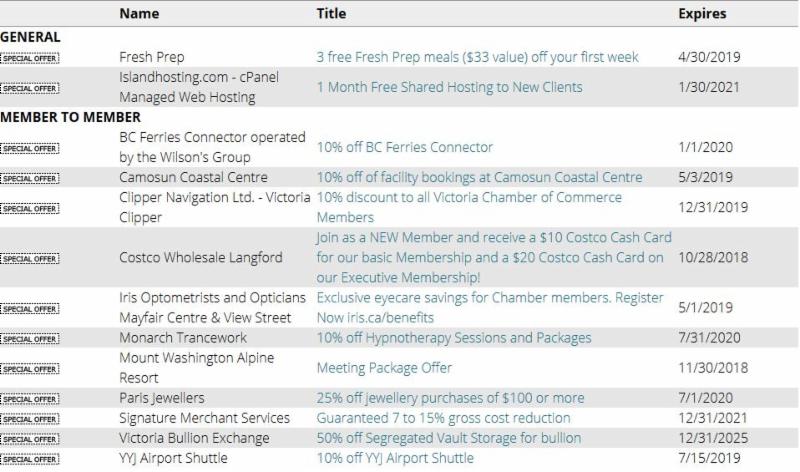Image resolution: width=800 pixels, height=472 pixels.
Task: Open 10% off facility bookings at Camosun link
Action: (479, 178)
